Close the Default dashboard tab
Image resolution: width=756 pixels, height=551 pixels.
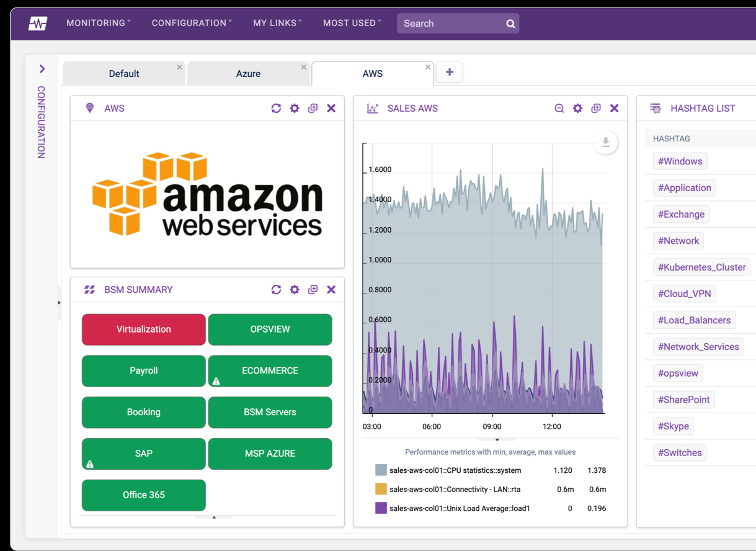click(x=179, y=67)
